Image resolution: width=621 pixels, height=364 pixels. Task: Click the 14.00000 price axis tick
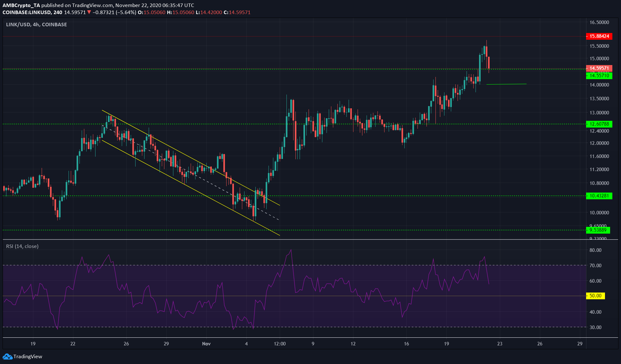pyautogui.click(x=599, y=85)
